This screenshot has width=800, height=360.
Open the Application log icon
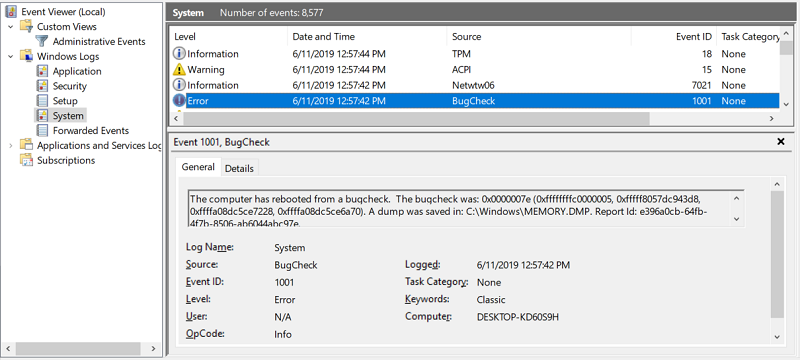click(43, 71)
